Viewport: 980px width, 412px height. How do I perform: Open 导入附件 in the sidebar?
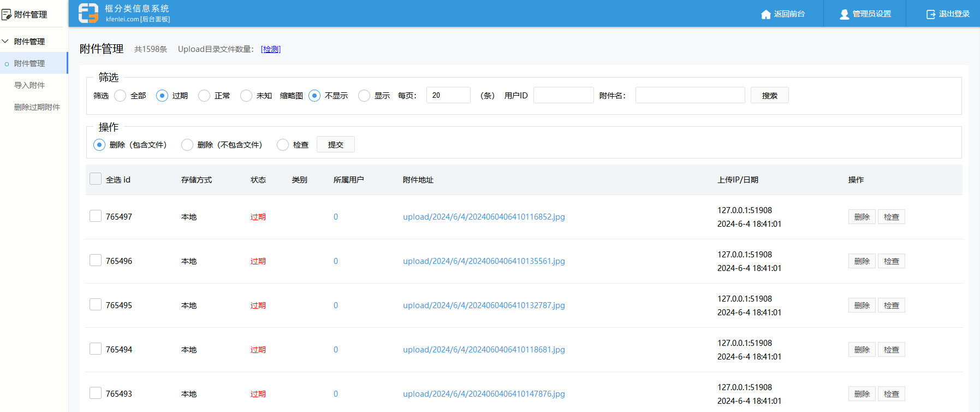tap(29, 85)
